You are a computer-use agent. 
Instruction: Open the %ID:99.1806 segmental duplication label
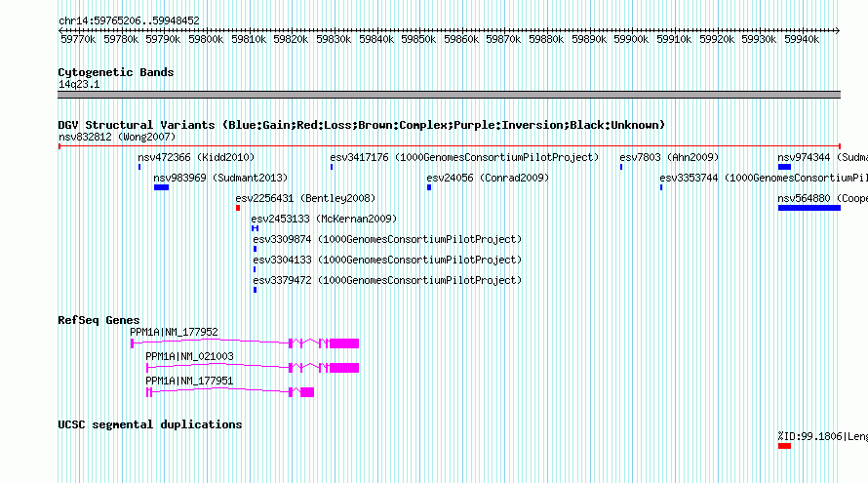[822, 436]
